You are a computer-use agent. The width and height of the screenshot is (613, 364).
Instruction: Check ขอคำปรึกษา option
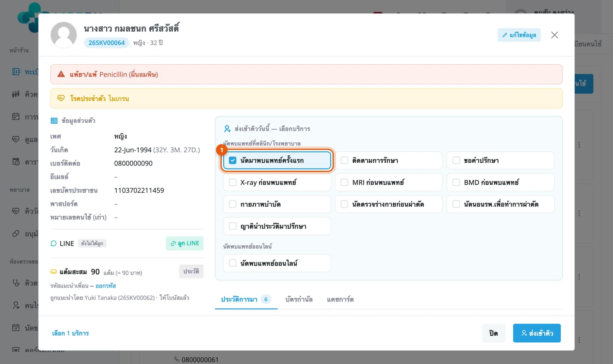click(456, 160)
